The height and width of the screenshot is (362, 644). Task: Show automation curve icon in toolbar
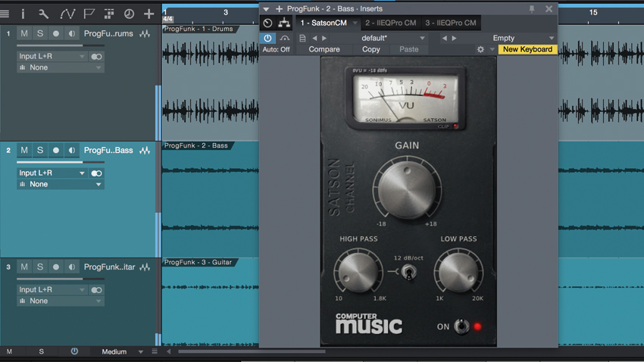click(x=67, y=14)
